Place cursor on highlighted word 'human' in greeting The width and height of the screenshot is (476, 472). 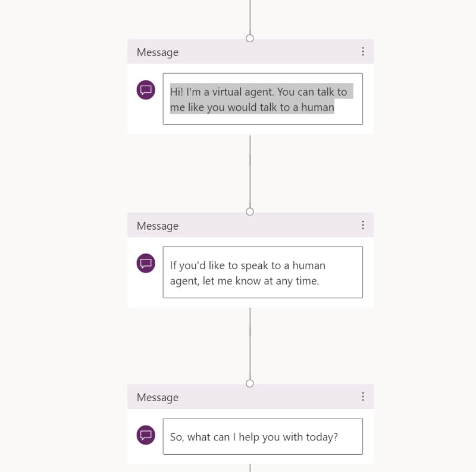pyautogui.click(x=318, y=108)
